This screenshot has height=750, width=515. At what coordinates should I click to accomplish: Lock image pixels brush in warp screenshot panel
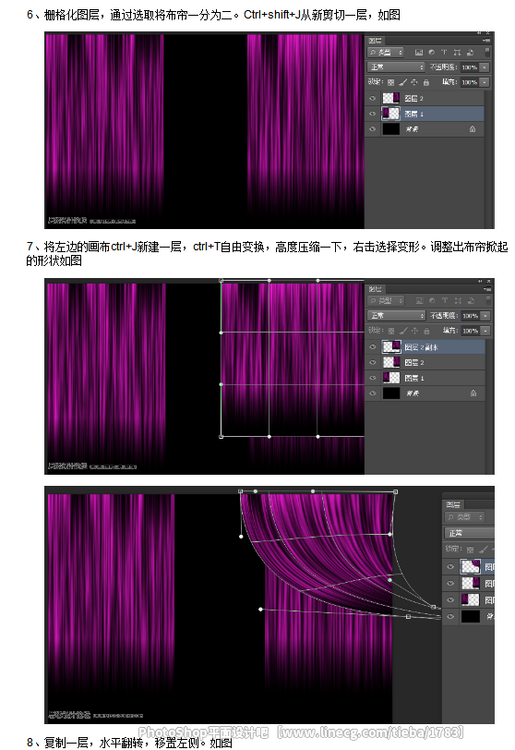click(x=483, y=550)
